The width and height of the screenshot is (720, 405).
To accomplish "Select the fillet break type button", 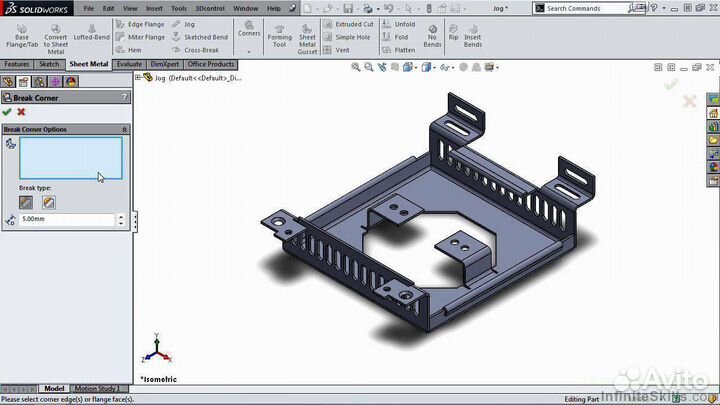I will coord(49,202).
